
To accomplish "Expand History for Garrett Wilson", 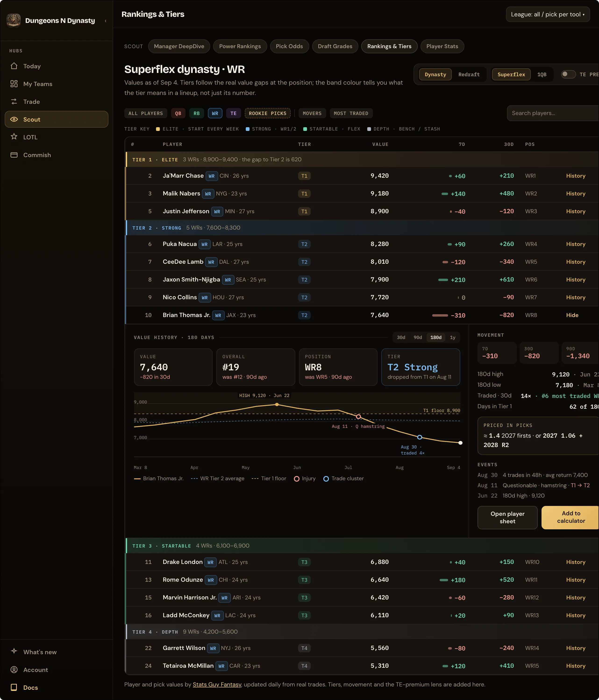I will click(x=576, y=648).
